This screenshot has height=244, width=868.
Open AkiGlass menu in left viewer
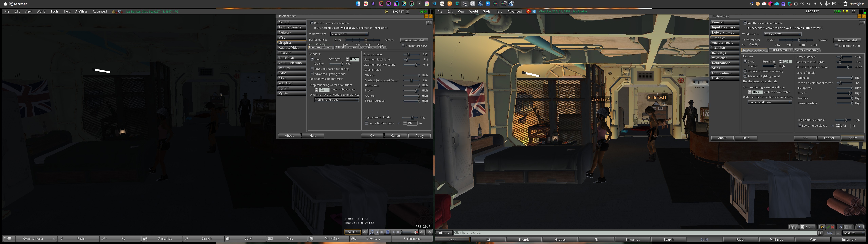pos(81,12)
